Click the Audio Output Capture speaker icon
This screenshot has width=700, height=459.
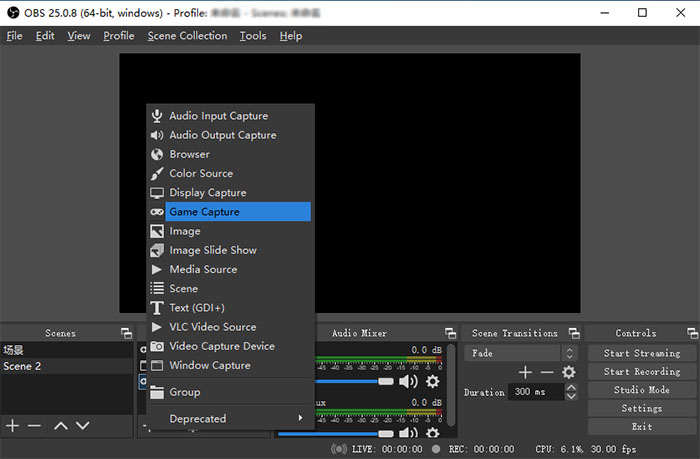(157, 135)
